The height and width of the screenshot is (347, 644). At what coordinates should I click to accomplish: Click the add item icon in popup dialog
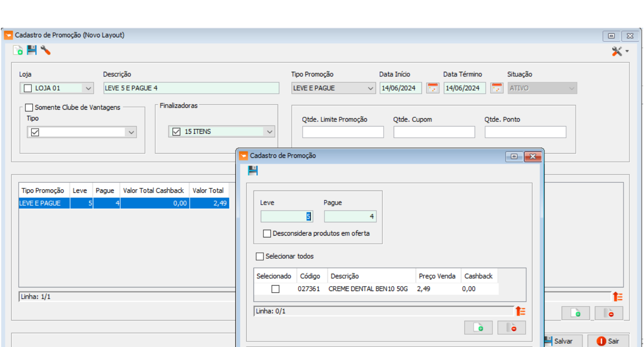pos(478,327)
